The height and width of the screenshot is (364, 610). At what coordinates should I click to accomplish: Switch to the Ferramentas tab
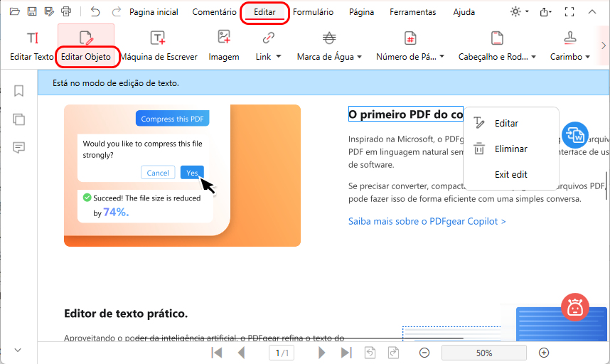click(x=413, y=12)
